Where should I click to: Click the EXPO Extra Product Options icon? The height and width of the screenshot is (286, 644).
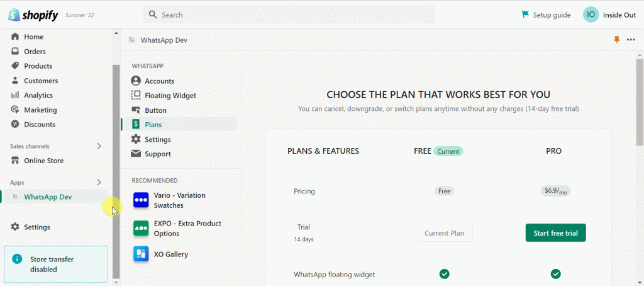tap(141, 229)
